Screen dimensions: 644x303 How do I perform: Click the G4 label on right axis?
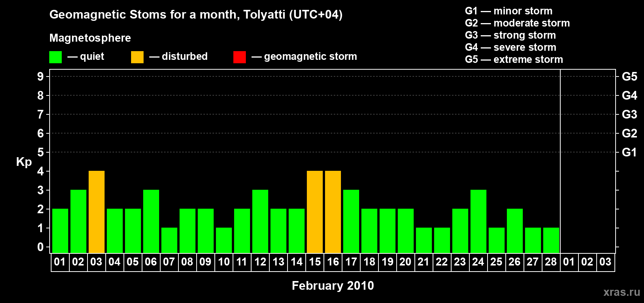tap(629, 95)
